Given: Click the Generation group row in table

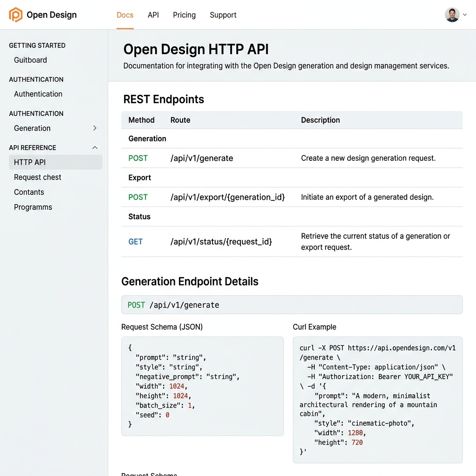Looking at the screenshot, I should tap(292, 139).
